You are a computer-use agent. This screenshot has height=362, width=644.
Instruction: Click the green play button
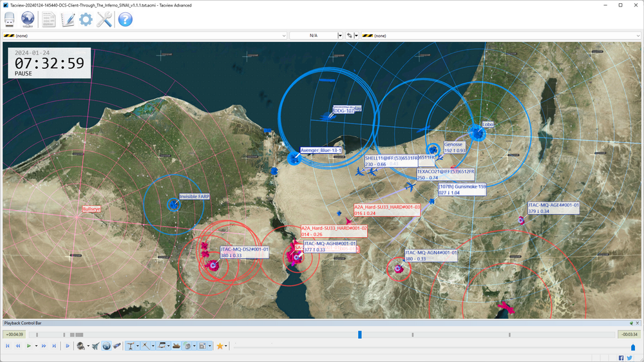[x=29, y=347]
